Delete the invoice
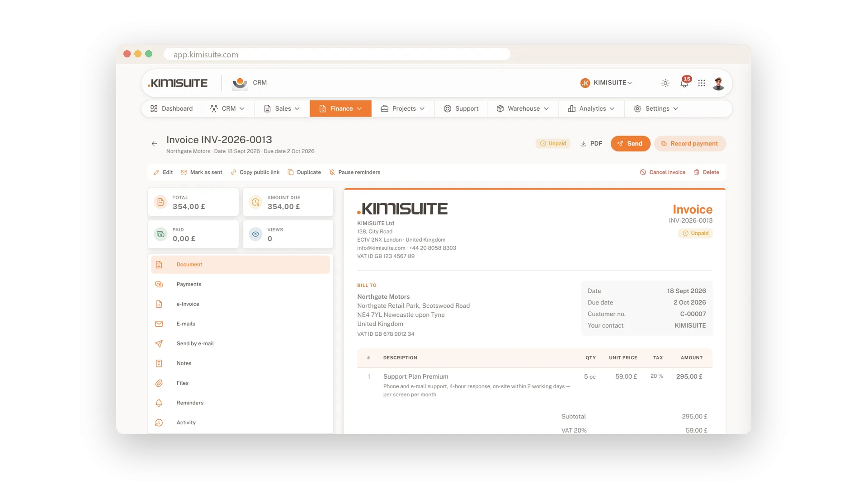The height and width of the screenshot is (488, 868). tap(707, 173)
